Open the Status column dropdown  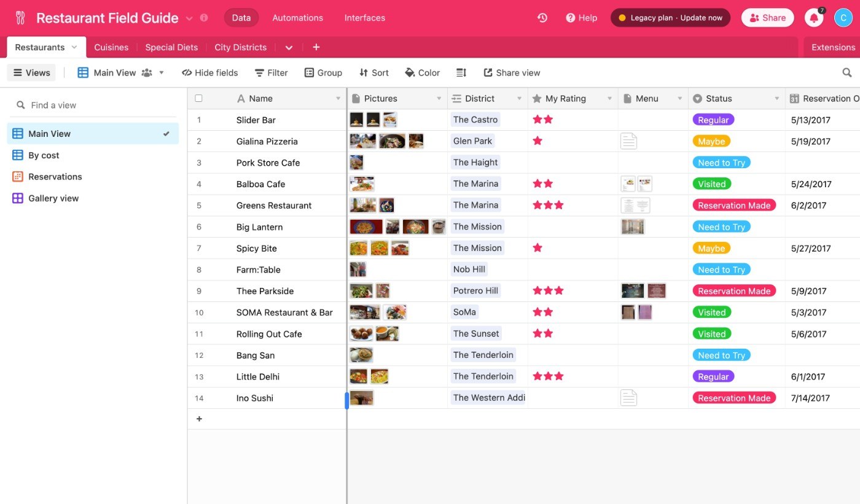pyautogui.click(x=776, y=98)
